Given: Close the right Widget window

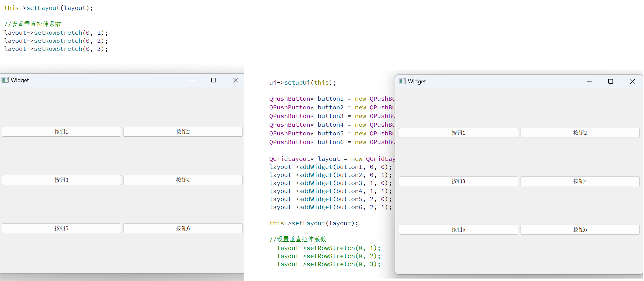Looking at the screenshot, I should pos(633,81).
